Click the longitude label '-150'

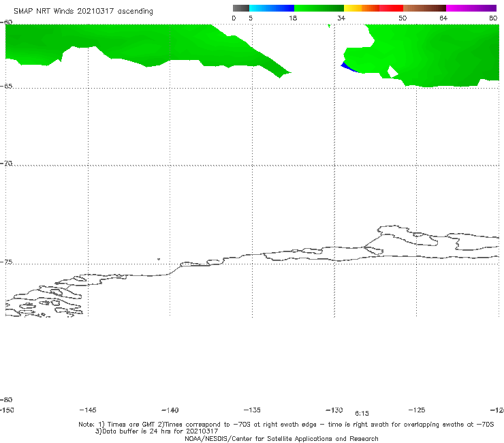pyautogui.click(x=7, y=410)
